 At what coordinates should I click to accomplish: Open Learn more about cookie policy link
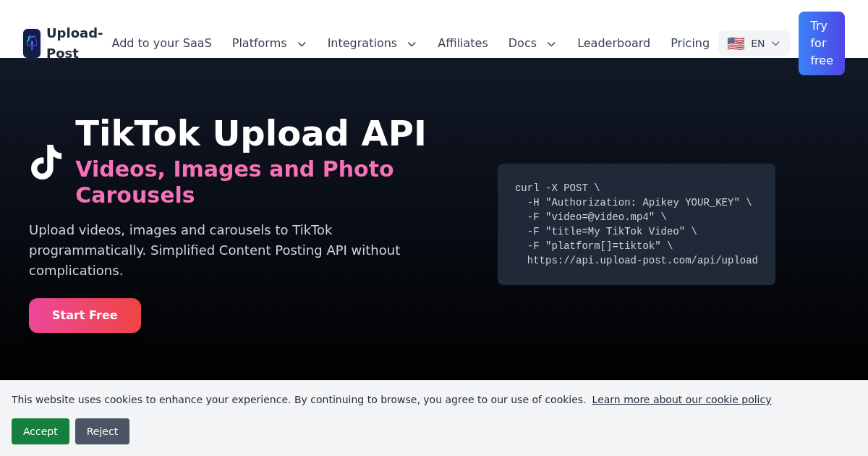point(681,400)
